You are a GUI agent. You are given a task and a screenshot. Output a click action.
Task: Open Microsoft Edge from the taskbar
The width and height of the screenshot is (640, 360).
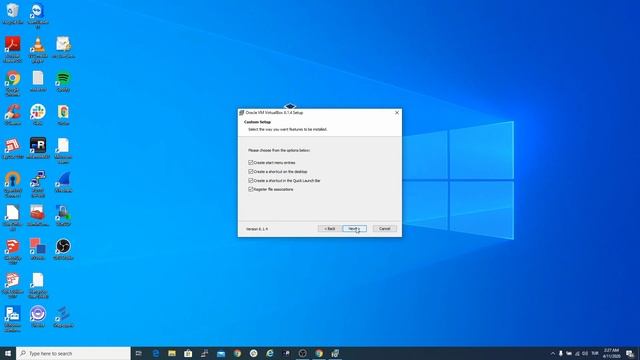click(156, 353)
